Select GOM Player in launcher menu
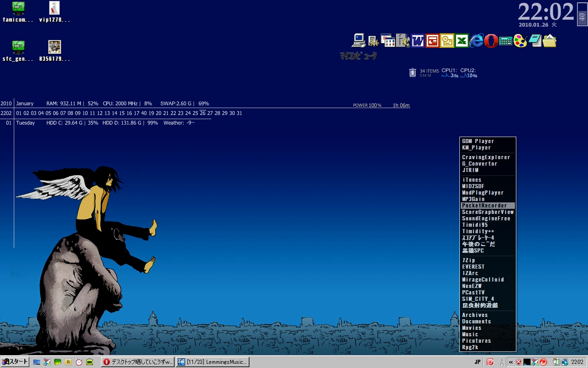The image size is (588, 368). point(488,141)
